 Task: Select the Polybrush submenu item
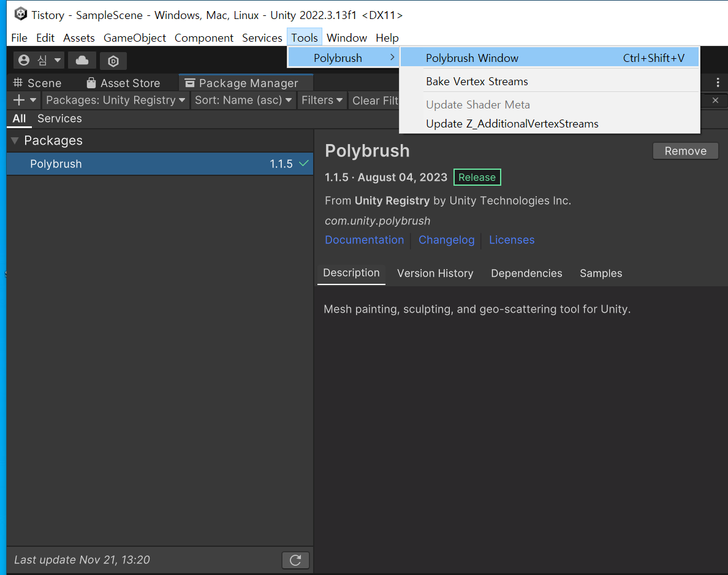pos(343,58)
